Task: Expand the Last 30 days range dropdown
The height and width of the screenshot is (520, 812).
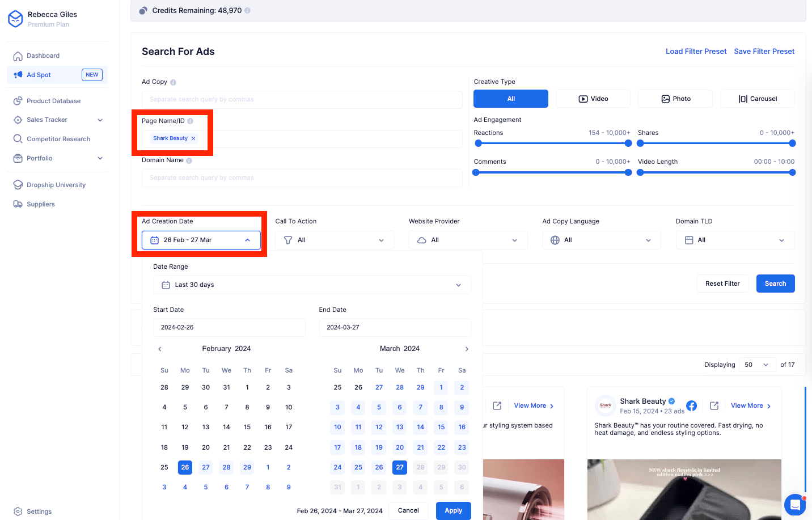Action: [311, 285]
